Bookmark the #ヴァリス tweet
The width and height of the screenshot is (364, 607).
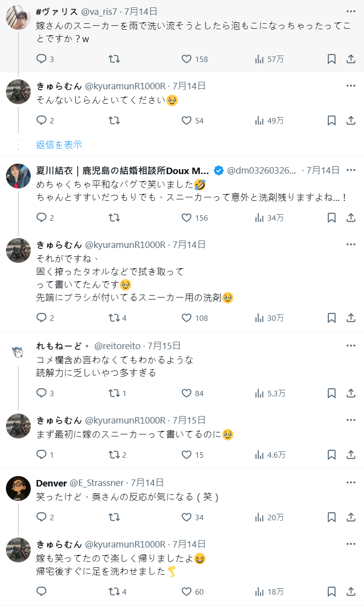[x=332, y=59]
